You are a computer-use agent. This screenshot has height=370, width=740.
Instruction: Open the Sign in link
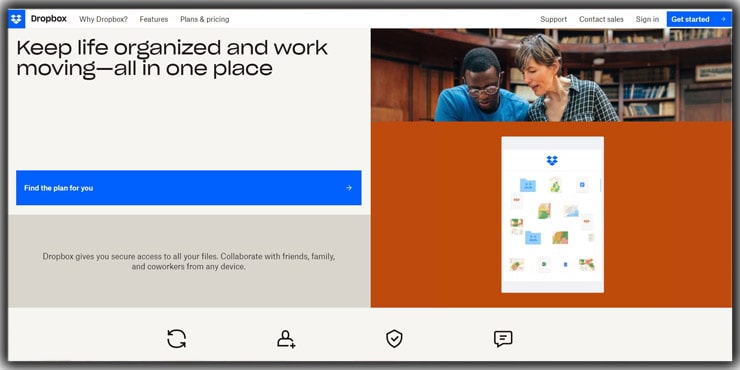[x=647, y=19]
